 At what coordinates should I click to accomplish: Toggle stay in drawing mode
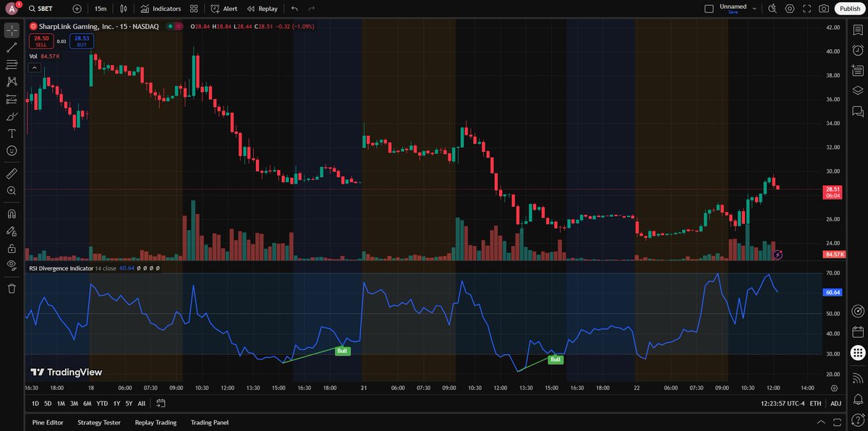coord(12,231)
